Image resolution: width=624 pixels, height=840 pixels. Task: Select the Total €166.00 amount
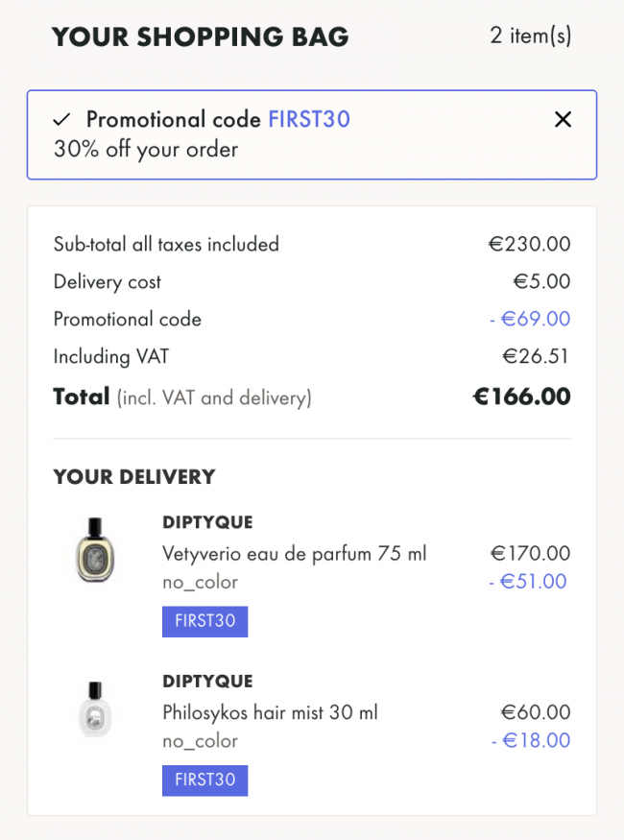coord(521,397)
